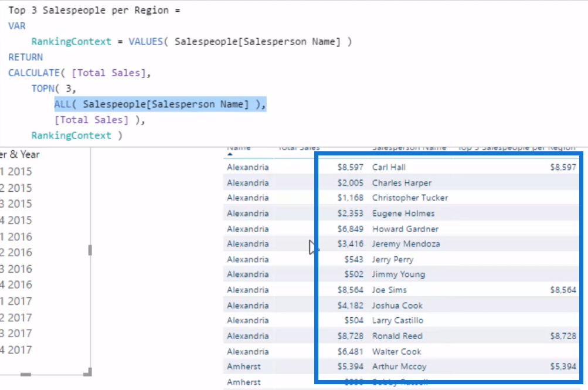Select the 1 2016 slicer entry
588x390 pixels.
click(16, 237)
